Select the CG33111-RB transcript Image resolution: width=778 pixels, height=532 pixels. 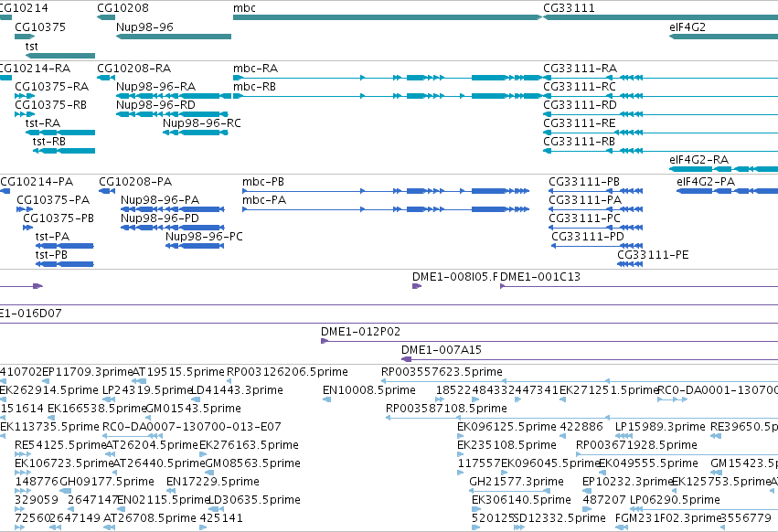[660, 151]
